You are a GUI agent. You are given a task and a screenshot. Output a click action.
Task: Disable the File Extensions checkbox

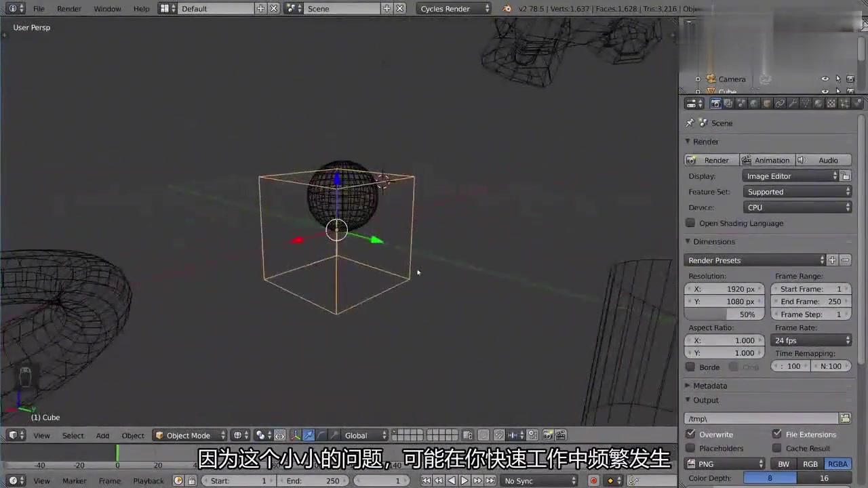pyautogui.click(x=777, y=434)
